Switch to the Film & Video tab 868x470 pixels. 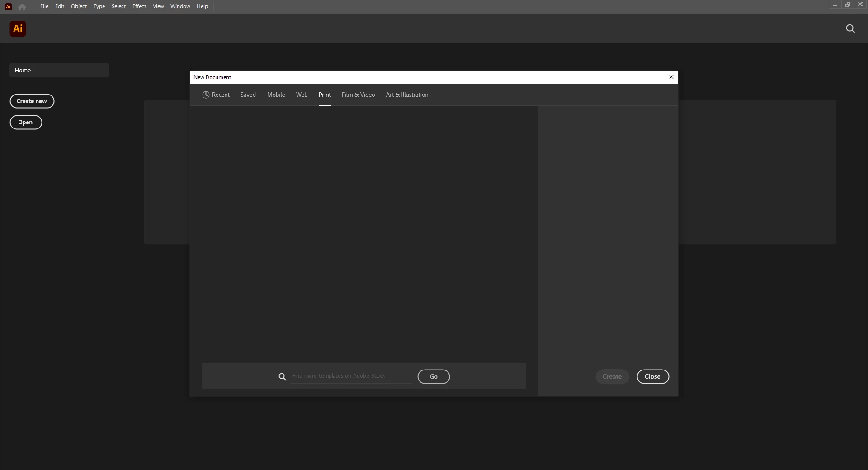click(x=358, y=95)
